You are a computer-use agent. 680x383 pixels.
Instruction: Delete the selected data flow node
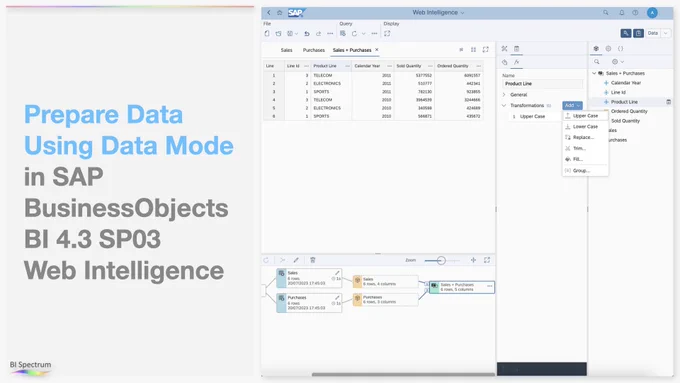click(x=313, y=260)
